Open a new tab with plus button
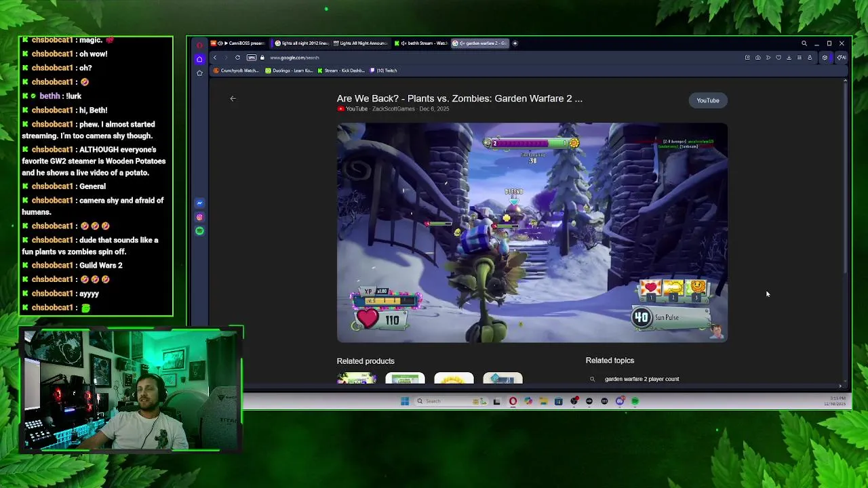This screenshot has height=488, width=868. [515, 43]
